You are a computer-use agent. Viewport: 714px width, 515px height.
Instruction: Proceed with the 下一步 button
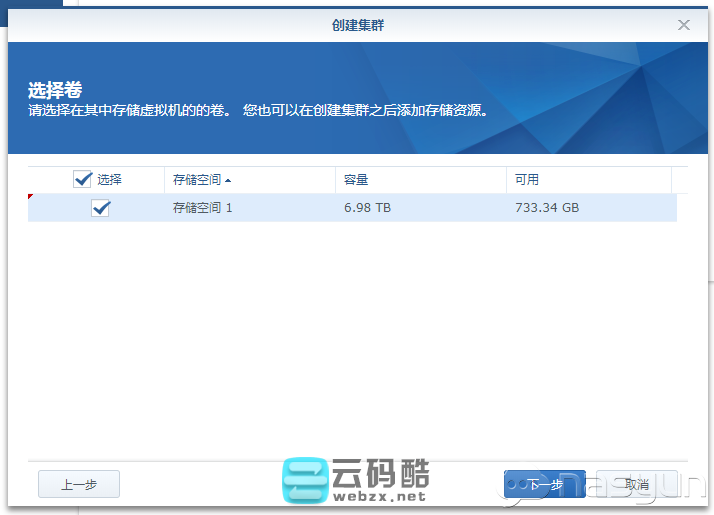coord(544,484)
